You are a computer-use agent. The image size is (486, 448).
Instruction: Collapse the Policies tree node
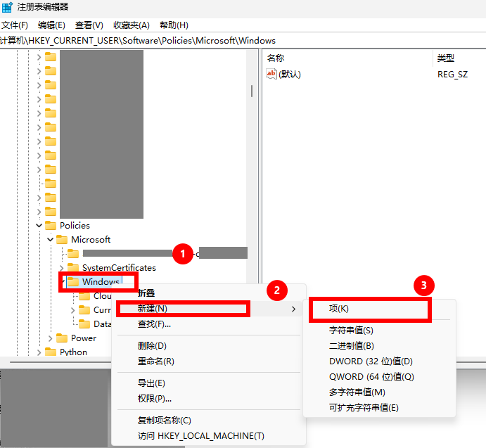coord(39,226)
